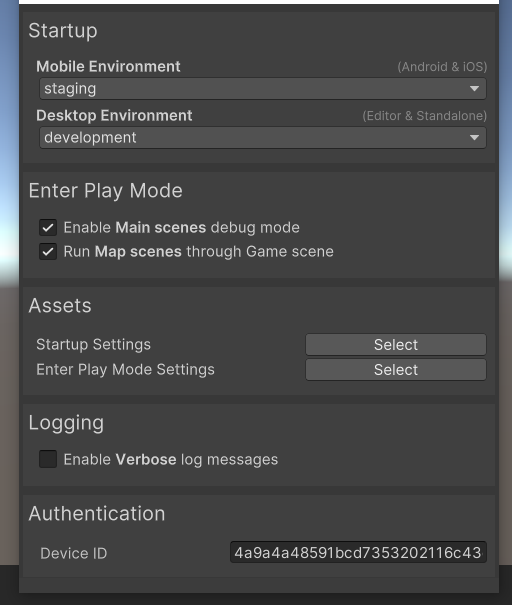Disable Main scenes debug mode checkbox
This screenshot has height=605, width=512.
coord(48,228)
